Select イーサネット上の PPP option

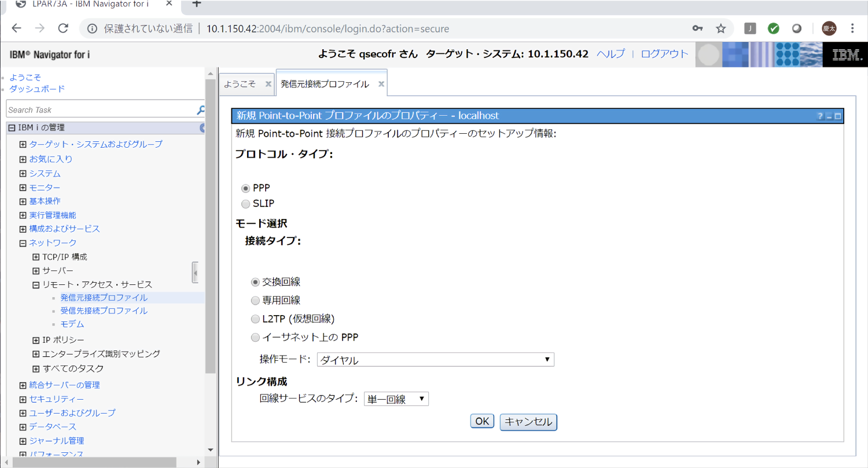pos(255,337)
